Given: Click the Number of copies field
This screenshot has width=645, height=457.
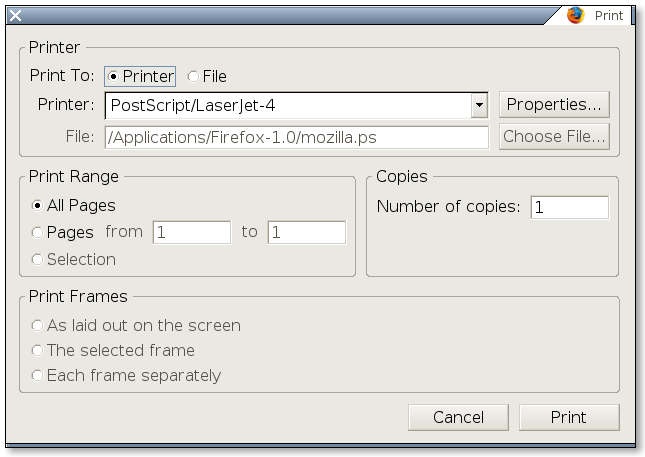Looking at the screenshot, I should tap(570, 207).
